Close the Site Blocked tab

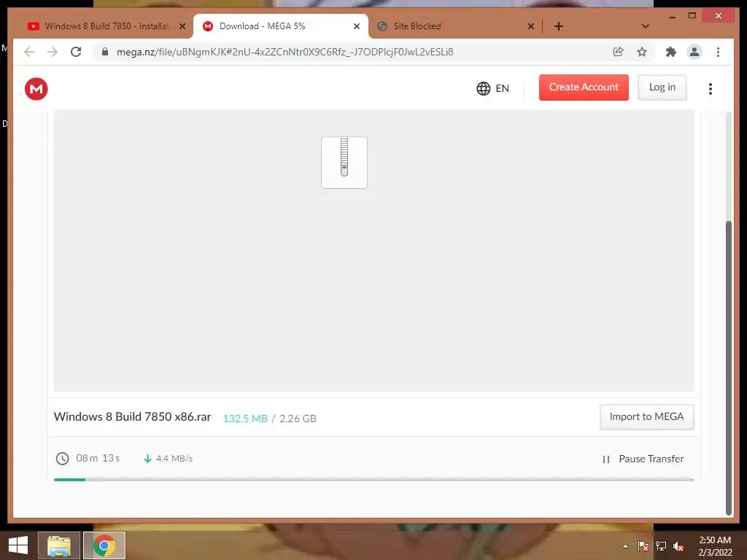pyautogui.click(x=531, y=26)
